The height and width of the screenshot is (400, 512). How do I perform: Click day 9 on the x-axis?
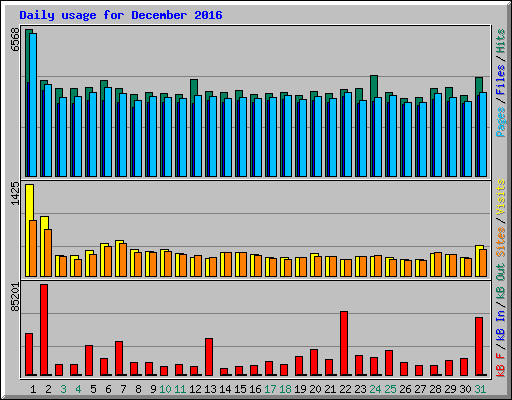click(153, 389)
